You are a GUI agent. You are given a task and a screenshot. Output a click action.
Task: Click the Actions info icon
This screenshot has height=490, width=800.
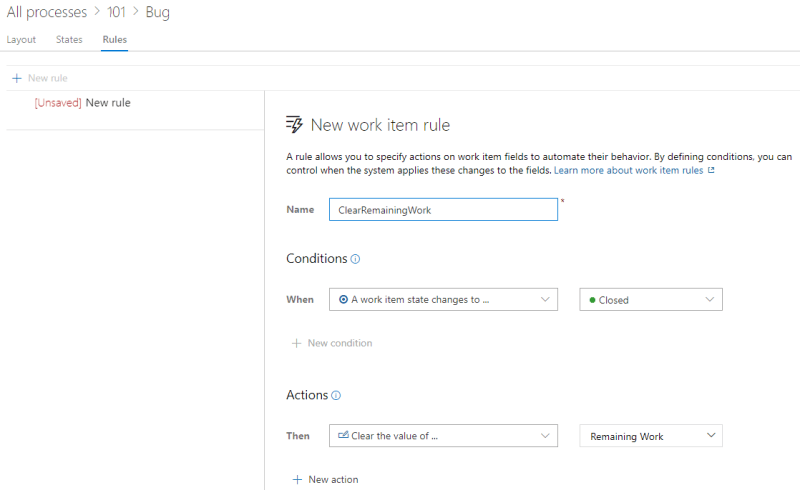[336, 396]
